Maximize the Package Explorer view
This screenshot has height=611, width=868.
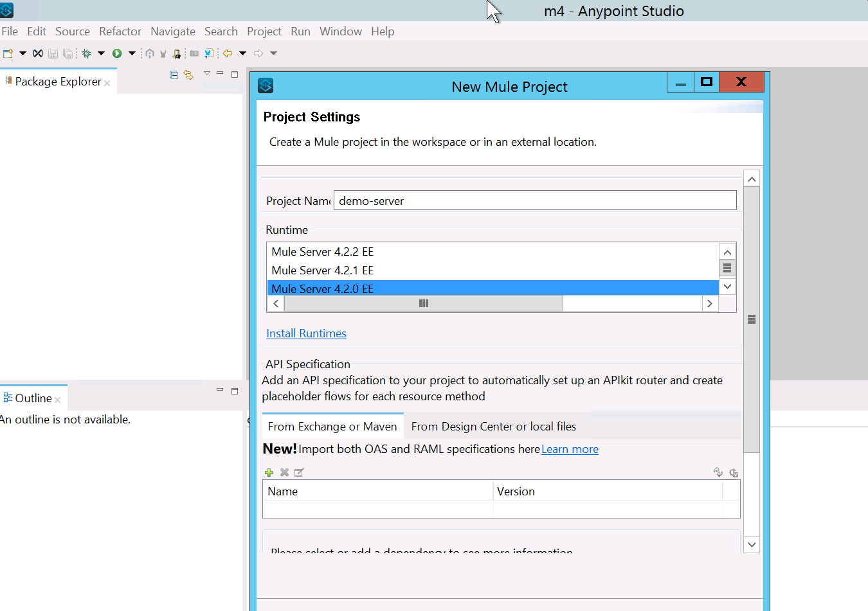click(x=235, y=75)
